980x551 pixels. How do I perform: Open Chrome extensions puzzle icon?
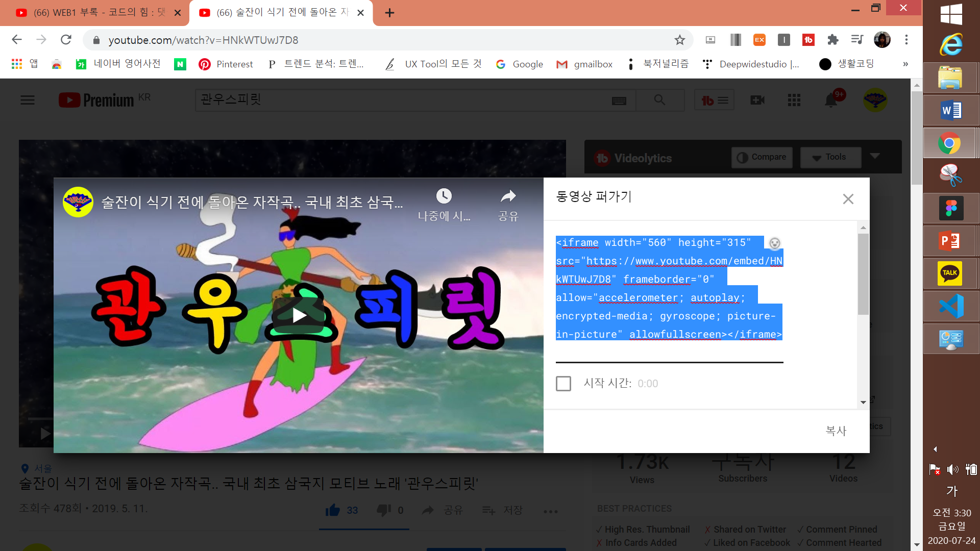click(832, 40)
